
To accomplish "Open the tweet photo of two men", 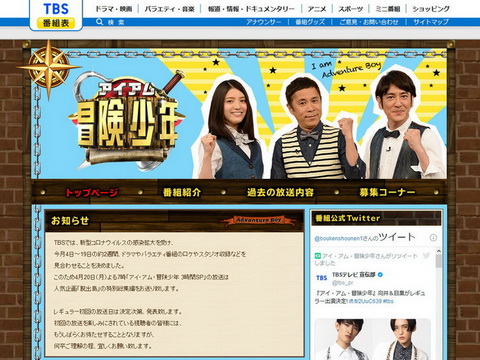I will coord(373,339).
